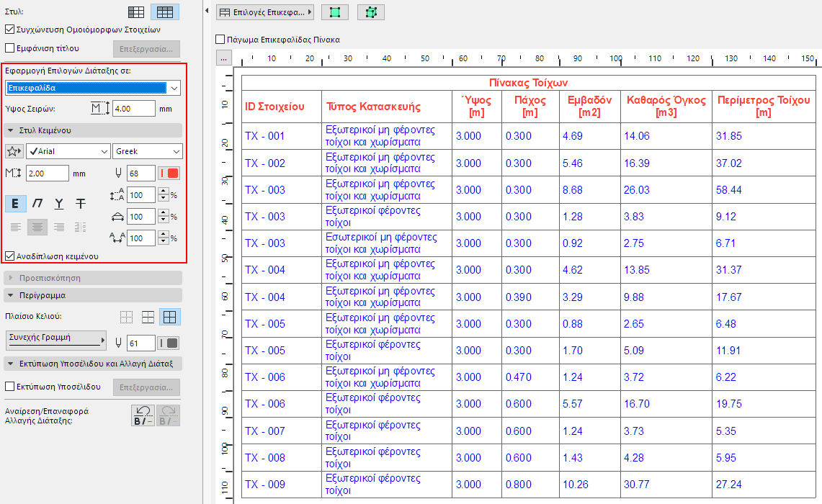
Task: Click the bold text style icon
Action: tap(16, 204)
